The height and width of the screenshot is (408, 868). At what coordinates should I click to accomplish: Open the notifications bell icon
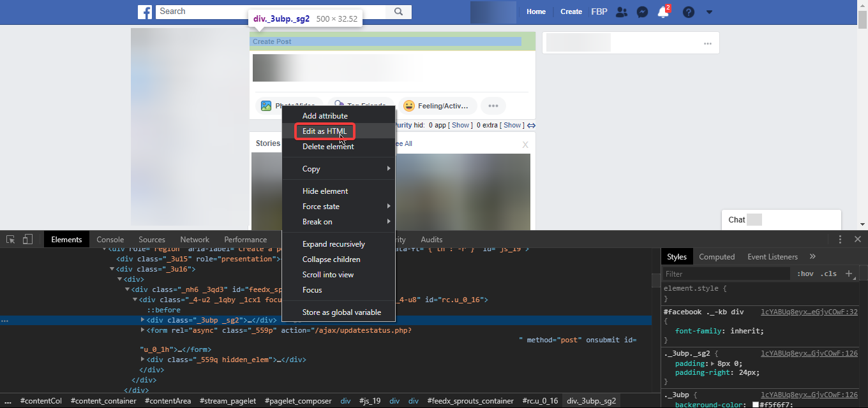(x=662, y=12)
